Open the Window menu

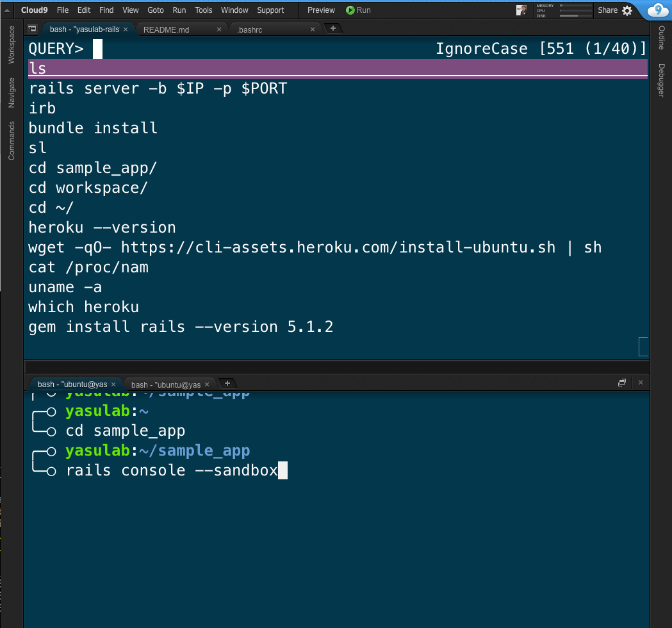[234, 10]
